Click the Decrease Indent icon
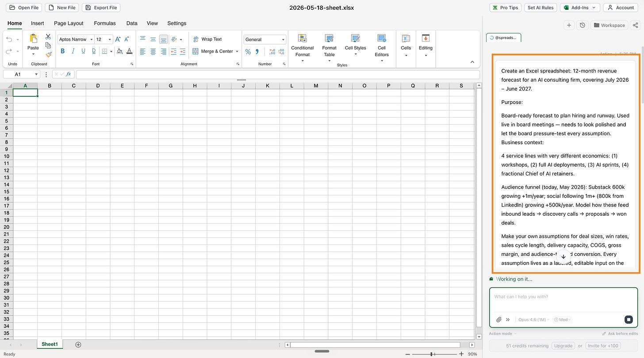 [173, 52]
